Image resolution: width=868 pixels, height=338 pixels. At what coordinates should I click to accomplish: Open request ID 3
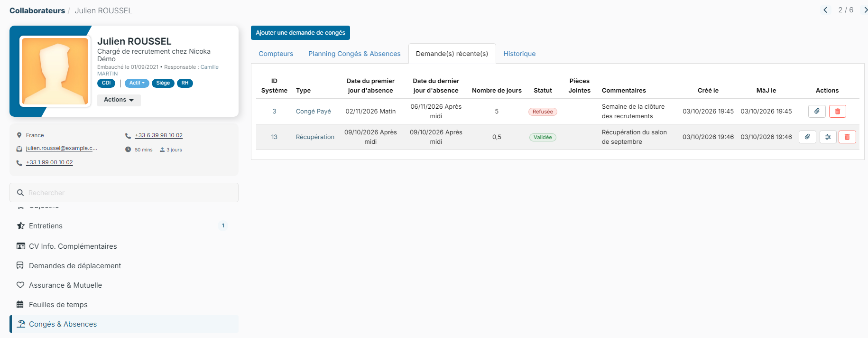tap(274, 112)
